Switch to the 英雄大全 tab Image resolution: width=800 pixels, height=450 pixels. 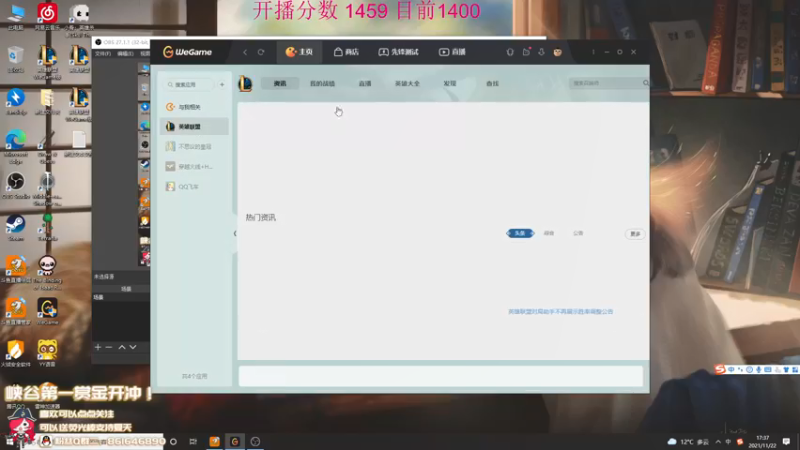coord(407,83)
